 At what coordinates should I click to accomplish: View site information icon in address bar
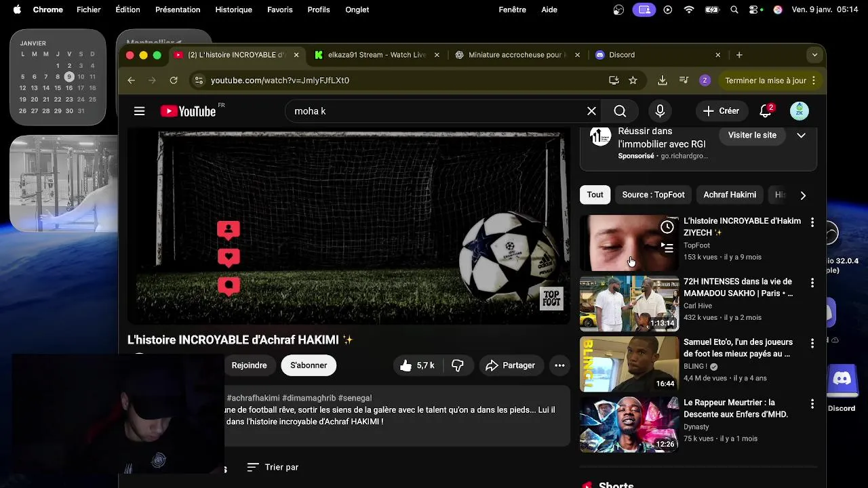click(198, 80)
